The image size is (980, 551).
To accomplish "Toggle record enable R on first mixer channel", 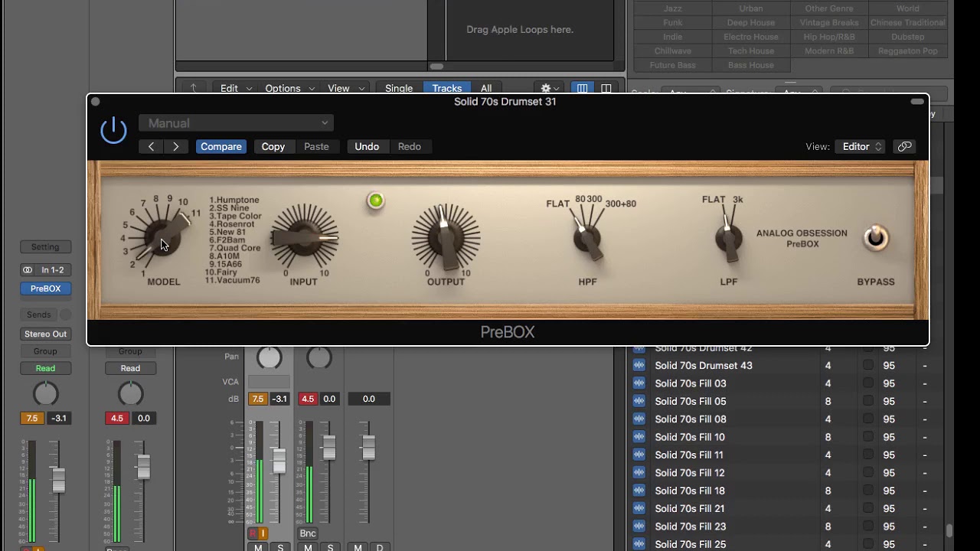I will coord(253,533).
